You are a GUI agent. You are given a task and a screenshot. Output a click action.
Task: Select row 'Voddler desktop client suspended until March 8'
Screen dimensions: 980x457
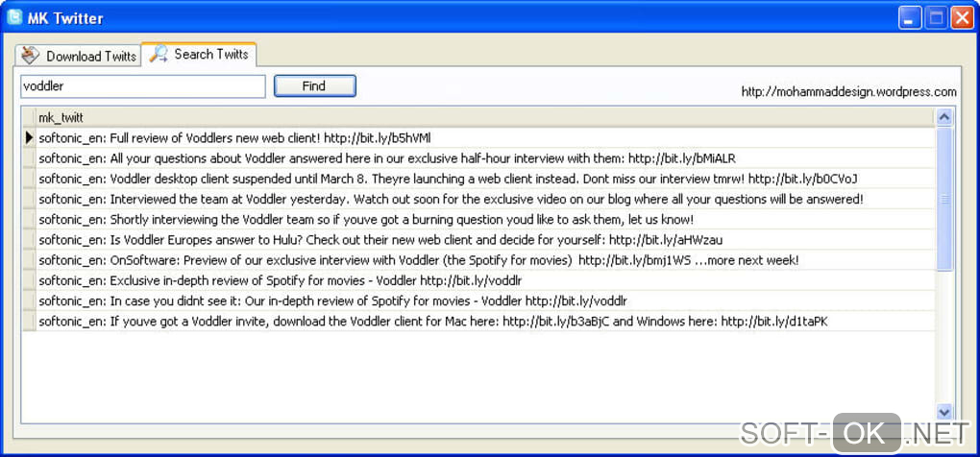point(485,179)
